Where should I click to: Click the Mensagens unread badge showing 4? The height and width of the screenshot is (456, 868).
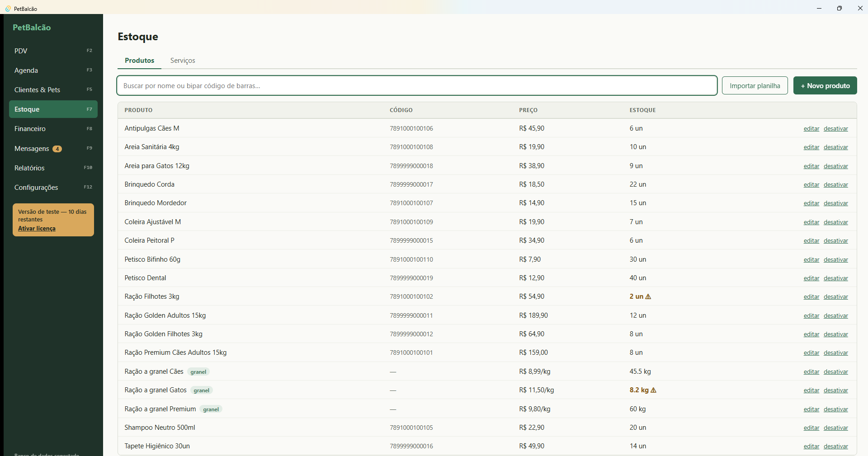57,149
